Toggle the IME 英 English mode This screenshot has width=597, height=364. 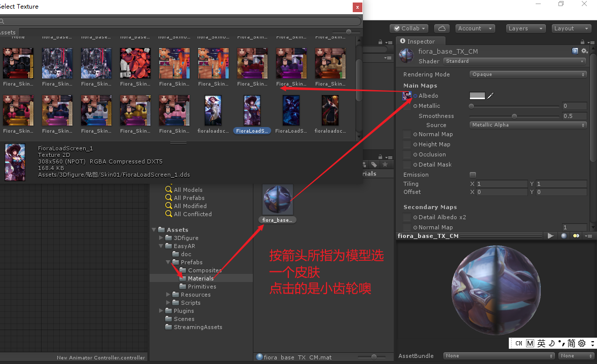541,343
